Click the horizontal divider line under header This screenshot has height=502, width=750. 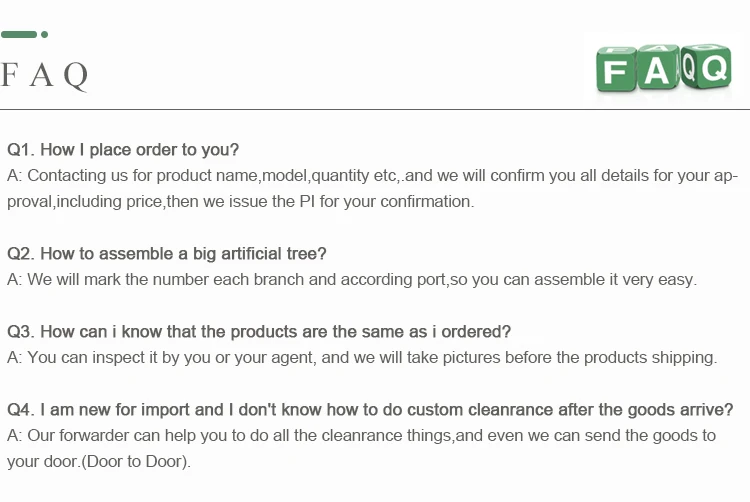point(375,109)
